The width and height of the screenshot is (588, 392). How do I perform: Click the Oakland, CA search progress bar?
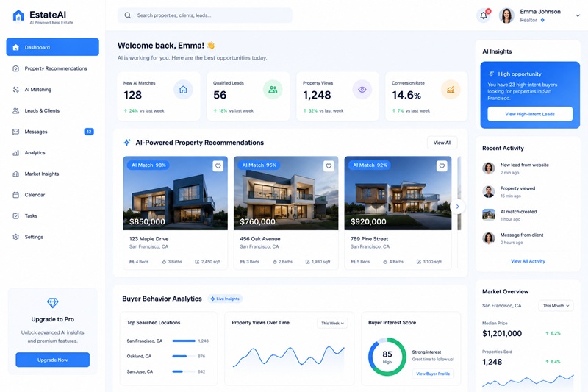[184, 357]
